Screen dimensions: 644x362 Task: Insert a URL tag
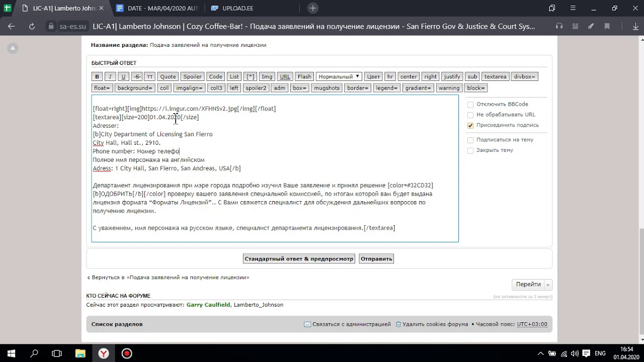(x=285, y=76)
